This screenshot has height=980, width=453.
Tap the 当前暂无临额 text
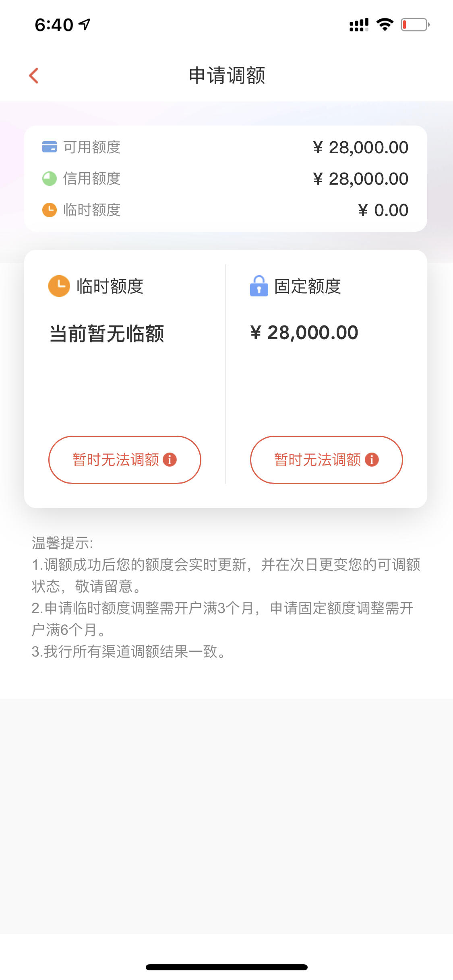107,334
